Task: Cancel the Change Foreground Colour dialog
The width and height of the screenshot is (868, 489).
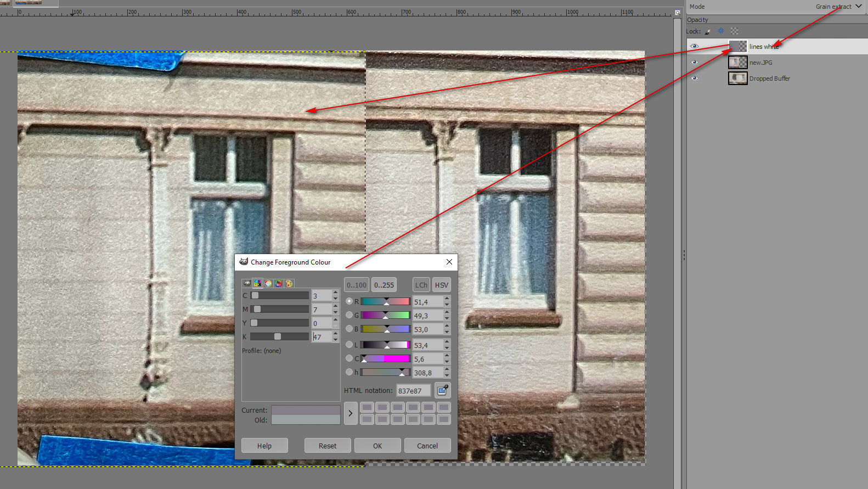Action: pos(427,446)
